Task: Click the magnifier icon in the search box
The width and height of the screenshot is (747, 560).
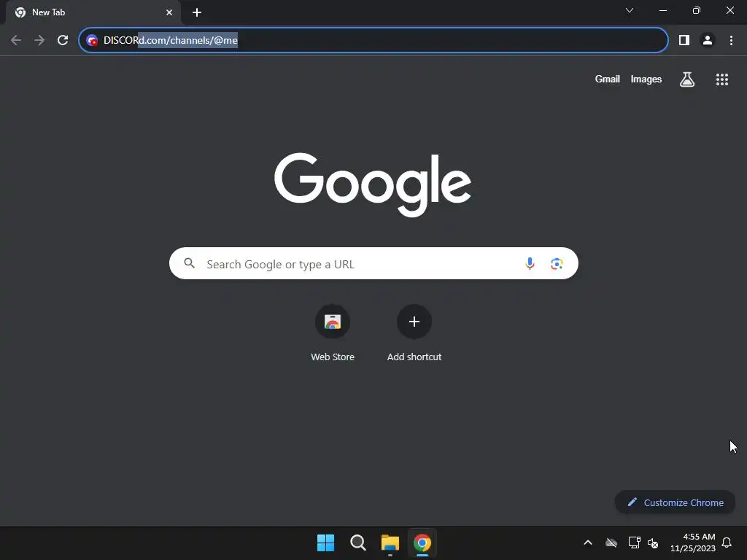Action: click(189, 262)
